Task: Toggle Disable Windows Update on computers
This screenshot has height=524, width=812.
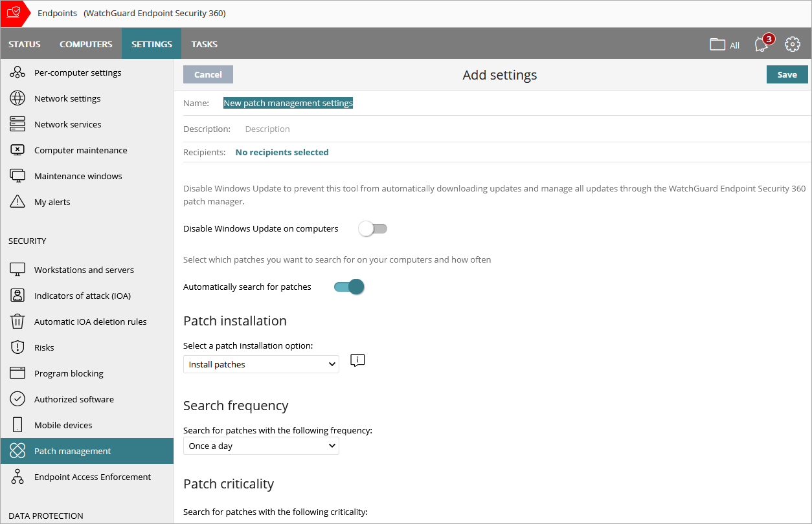Action: pyautogui.click(x=373, y=228)
